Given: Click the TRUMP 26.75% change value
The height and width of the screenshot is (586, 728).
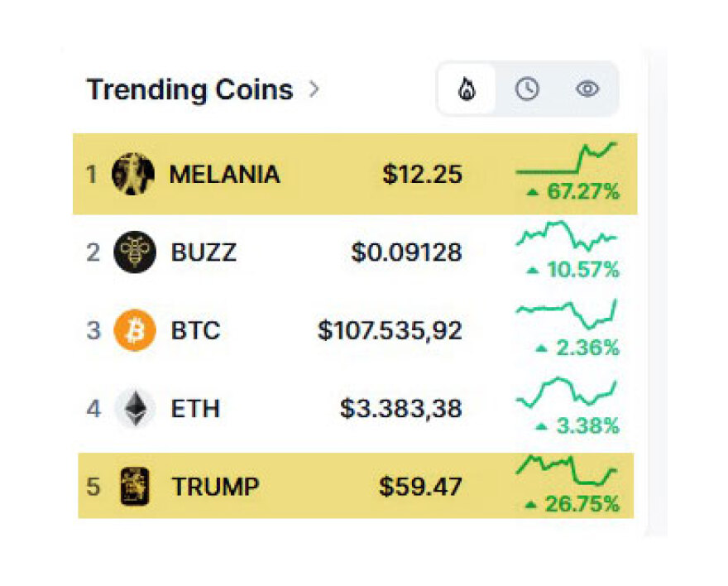Looking at the screenshot, I should [582, 504].
